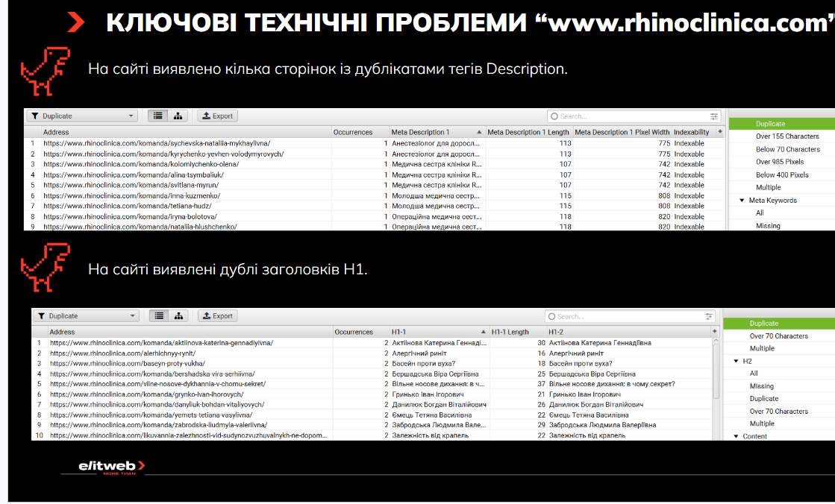Click baseyn-proty-vukha URL row
Image resolution: width=835 pixels, height=504 pixels.
pos(128,364)
